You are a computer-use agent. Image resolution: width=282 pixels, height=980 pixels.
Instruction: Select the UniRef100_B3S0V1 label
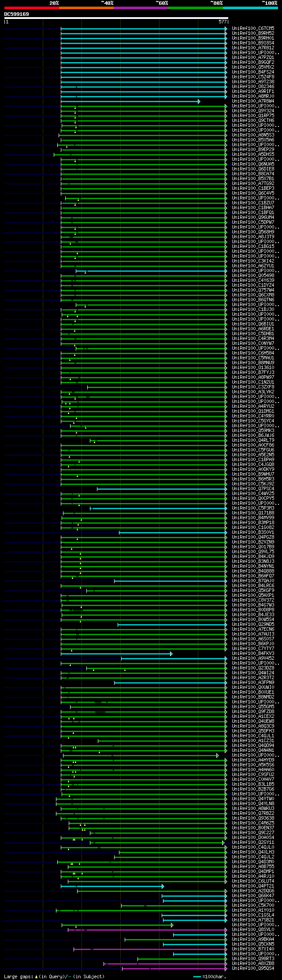pos(253,533)
